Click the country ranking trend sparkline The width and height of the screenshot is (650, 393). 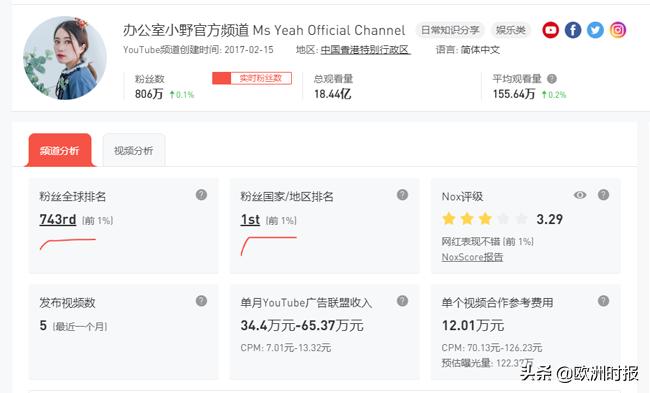point(269,246)
